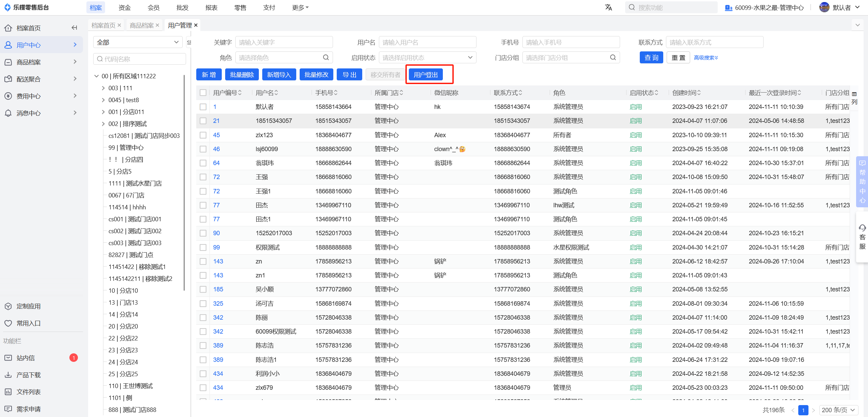The height and width of the screenshot is (417, 868).
Task: Collapse the store tree panel
Action: 189,42
